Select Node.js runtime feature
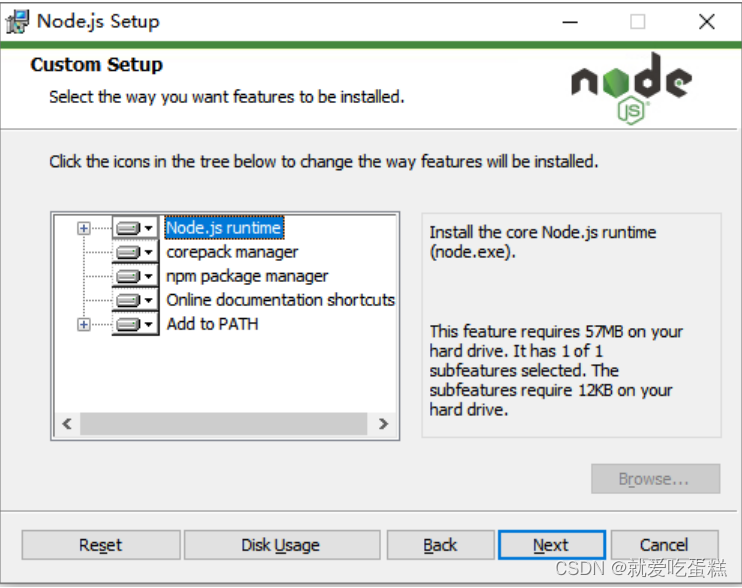 (x=224, y=228)
